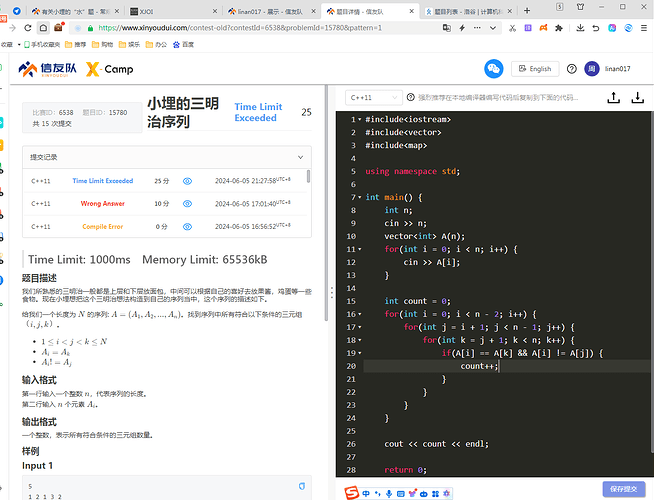Open the translate icon in the address bar

click(447, 28)
